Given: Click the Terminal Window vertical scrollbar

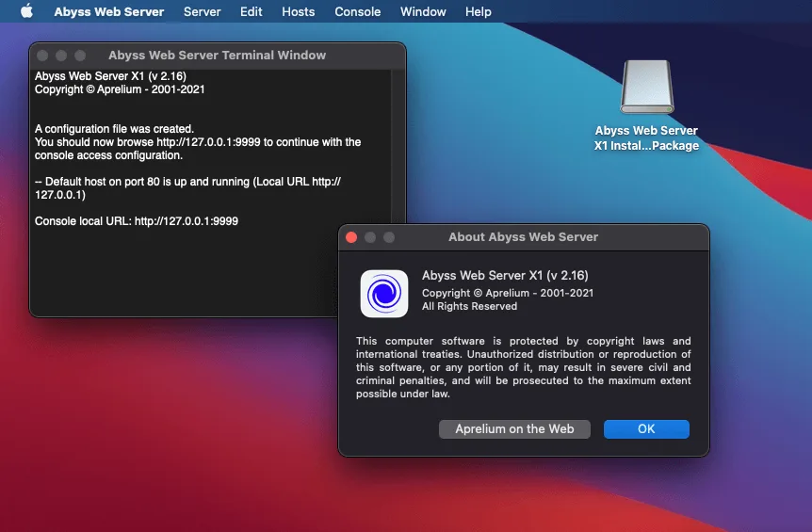Looking at the screenshot, I should 398,145.
